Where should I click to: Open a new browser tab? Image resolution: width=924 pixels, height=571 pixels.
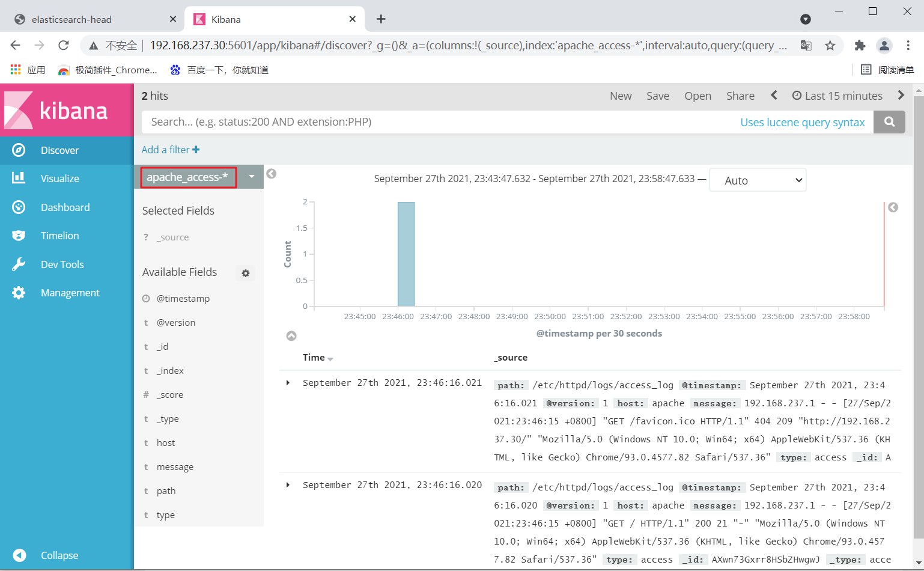point(381,19)
